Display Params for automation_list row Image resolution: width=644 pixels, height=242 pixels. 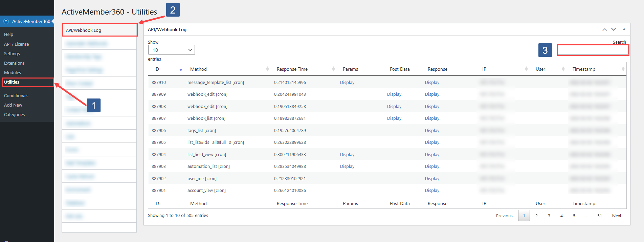click(347, 167)
